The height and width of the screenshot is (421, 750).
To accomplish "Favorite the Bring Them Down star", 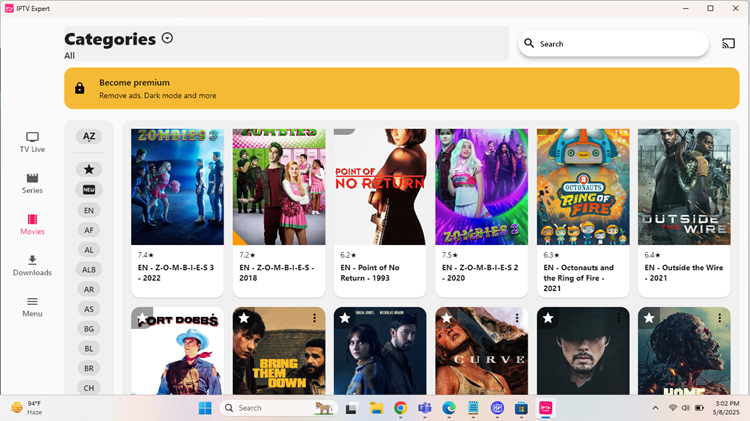I will [243, 318].
